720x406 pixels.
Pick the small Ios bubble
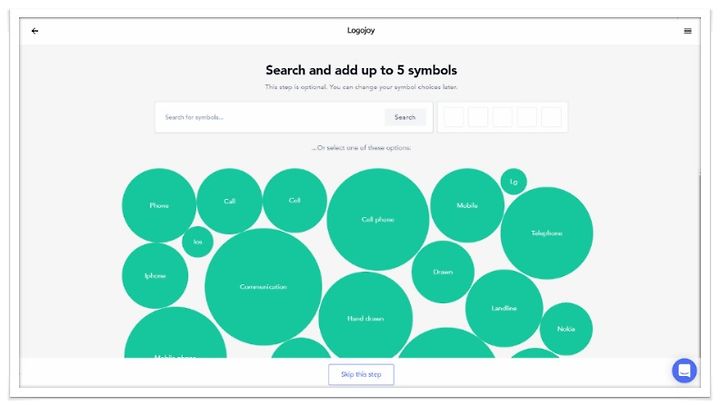coord(197,242)
